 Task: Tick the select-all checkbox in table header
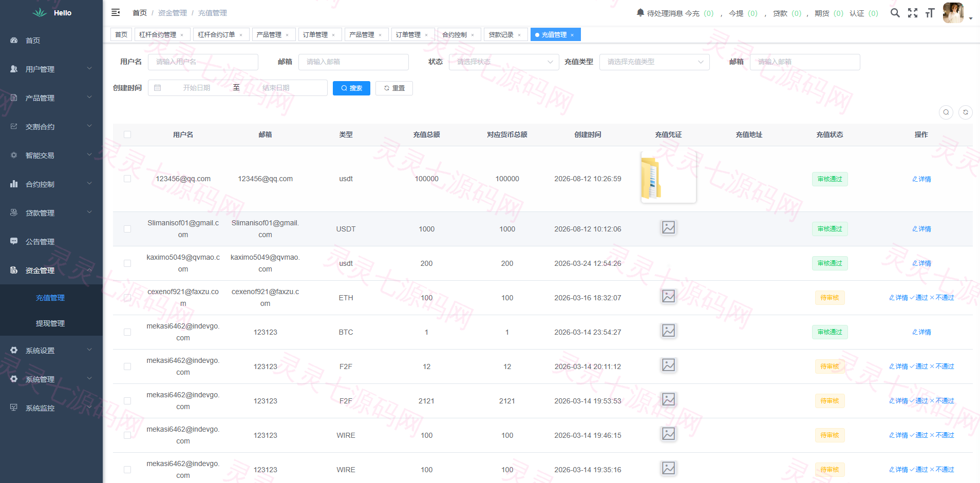tap(127, 134)
